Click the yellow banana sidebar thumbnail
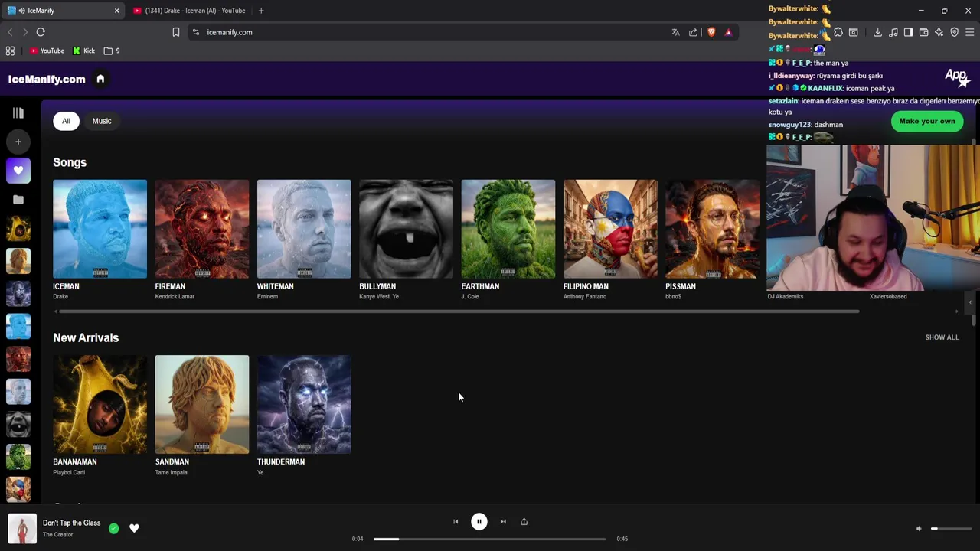Image resolution: width=980 pixels, height=551 pixels. point(18,228)
